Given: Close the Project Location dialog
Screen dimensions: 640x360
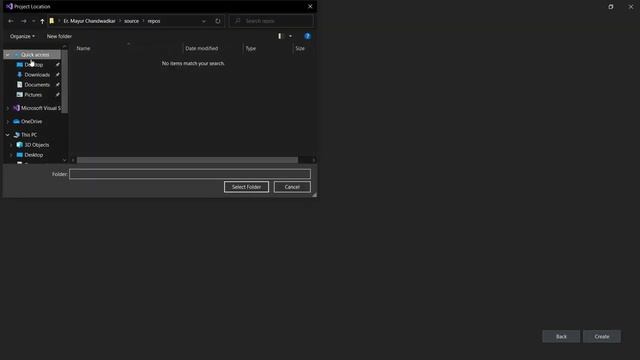Looking at the screenshot, I should 310,7.
